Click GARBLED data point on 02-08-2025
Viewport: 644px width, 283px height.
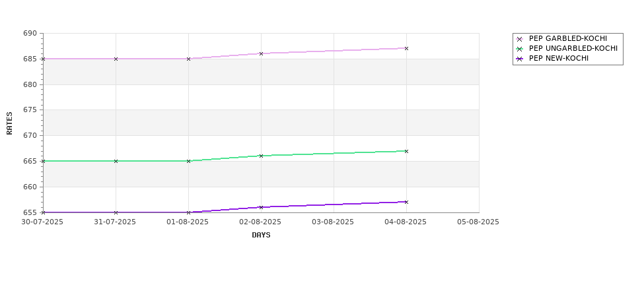pyautogui.click(x=261, y=53)
